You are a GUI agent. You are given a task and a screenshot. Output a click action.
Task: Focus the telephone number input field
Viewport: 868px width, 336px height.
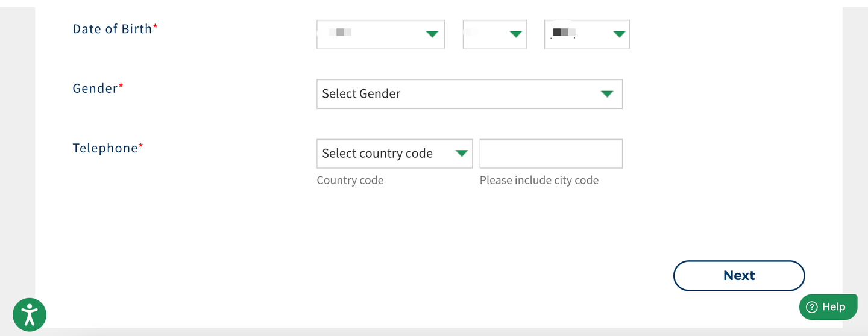551,154
